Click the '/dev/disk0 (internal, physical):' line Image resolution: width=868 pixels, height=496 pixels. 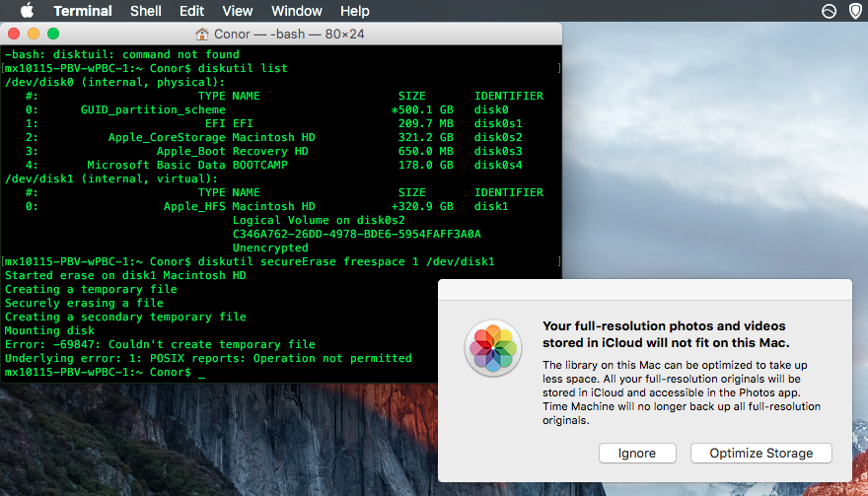pyautogui.click(x=115, y=82)
